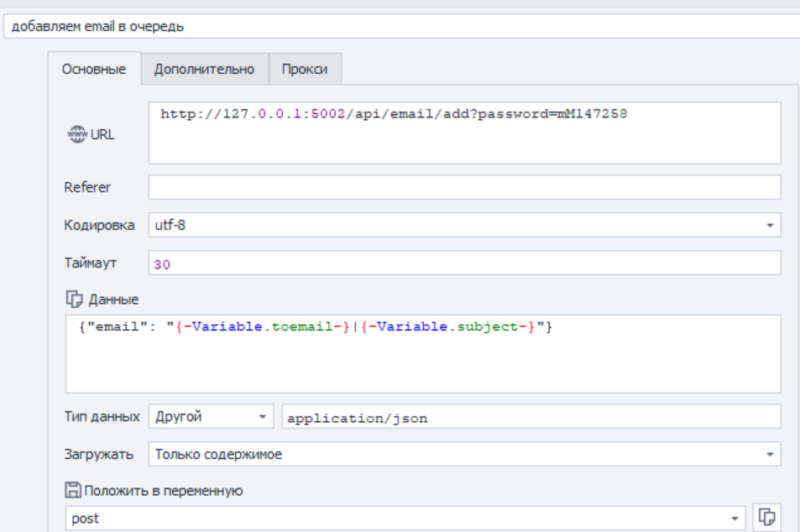Click the copy icon beside Данные
800x532 pixels.
pyautogui.click(x=73, y=299)
